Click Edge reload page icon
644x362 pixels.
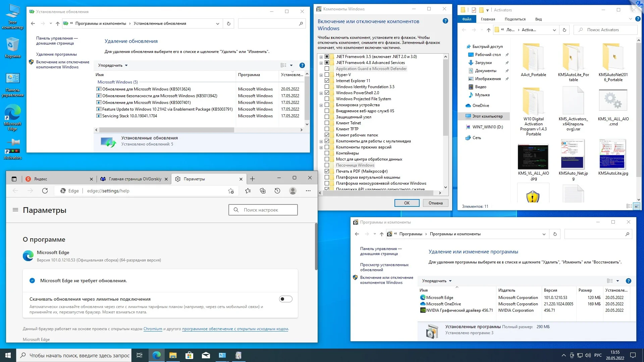(x=45, y=191)
